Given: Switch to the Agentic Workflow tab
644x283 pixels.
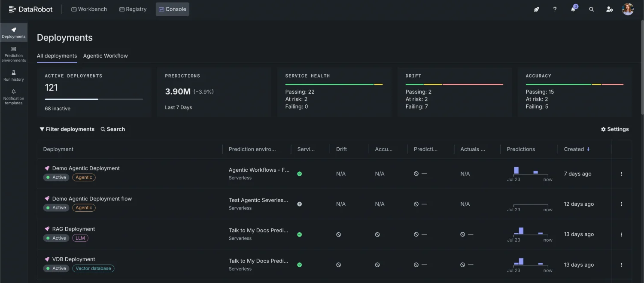Looking at the screenshot, I should click(105, 56).
